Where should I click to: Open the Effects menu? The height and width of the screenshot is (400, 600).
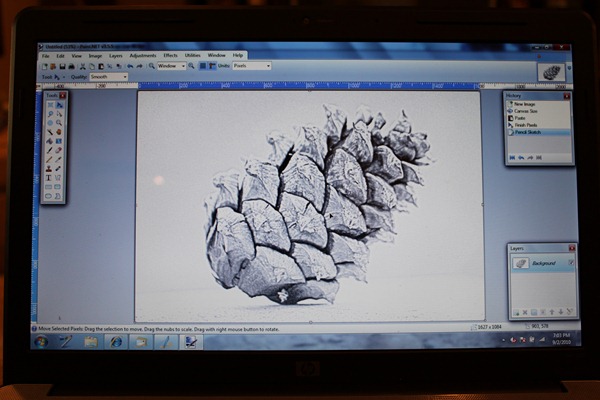click(170, 56)
